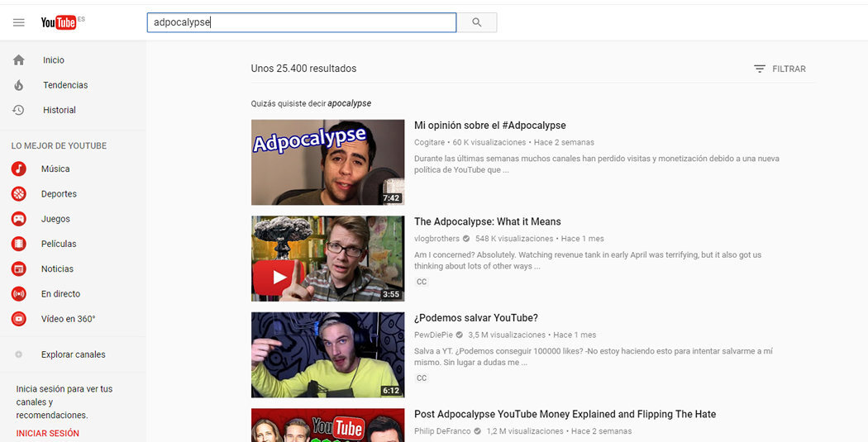868x442 pixels.
Task: Click the Vídeo en 360° icon
Action: click(19, 319)
